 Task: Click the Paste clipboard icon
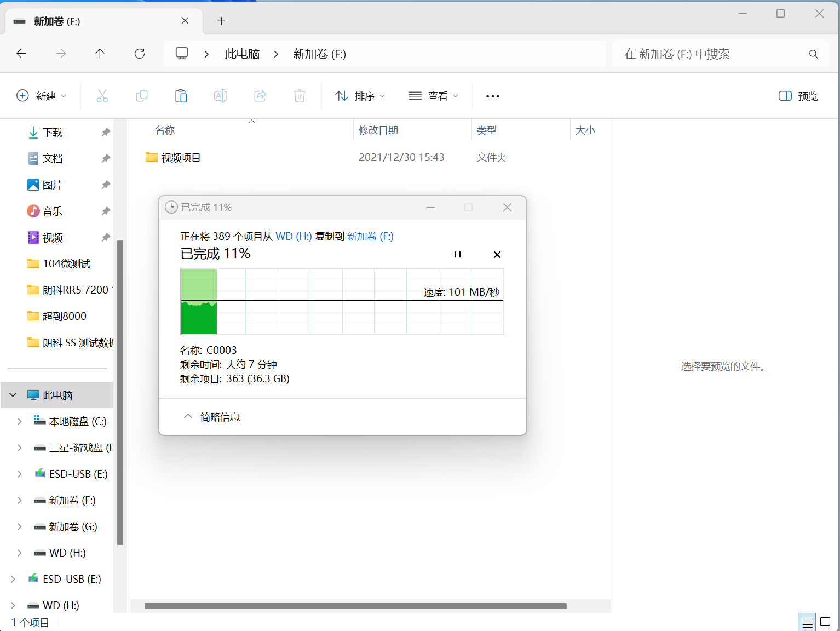[x=181, y=96]
